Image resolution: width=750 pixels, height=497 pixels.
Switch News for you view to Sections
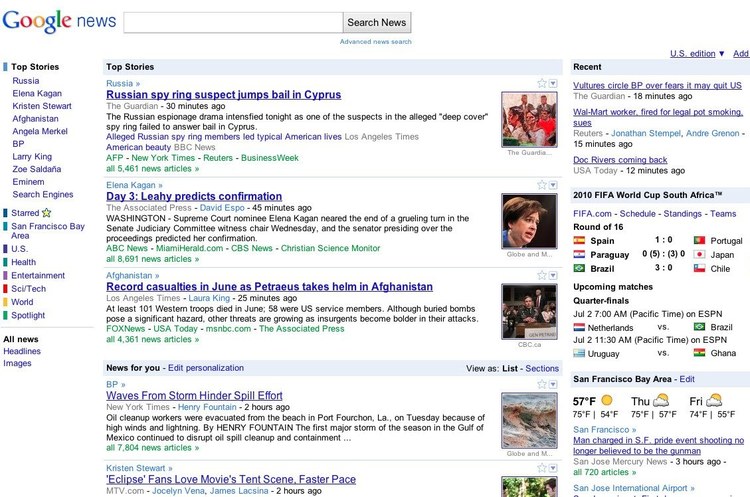click(x=542, y=368)
